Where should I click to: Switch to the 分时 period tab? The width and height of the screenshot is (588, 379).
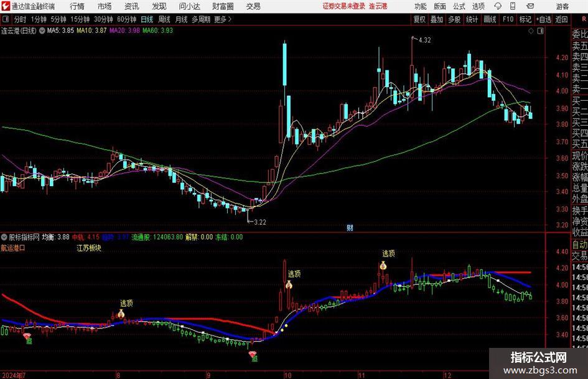21,19
